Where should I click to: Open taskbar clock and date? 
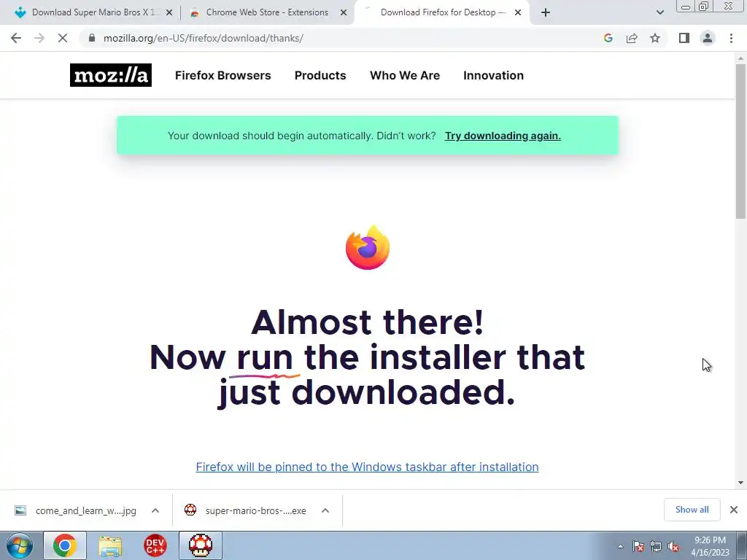710,546
